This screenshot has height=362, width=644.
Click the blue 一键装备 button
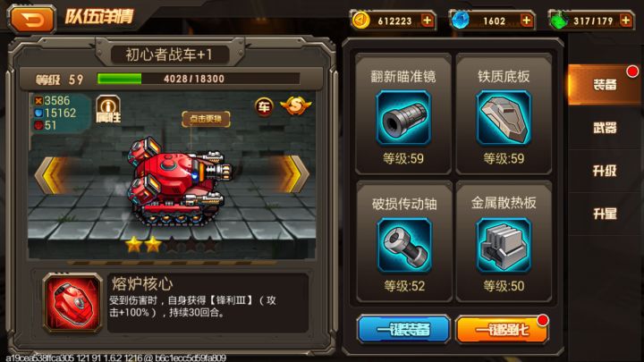tap(403, 329)
